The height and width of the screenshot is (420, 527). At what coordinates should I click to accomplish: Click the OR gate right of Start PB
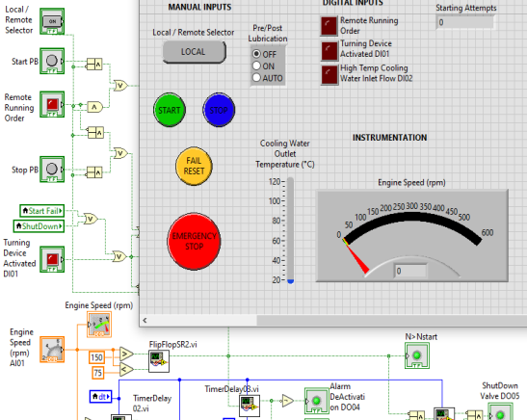point(120,86)
